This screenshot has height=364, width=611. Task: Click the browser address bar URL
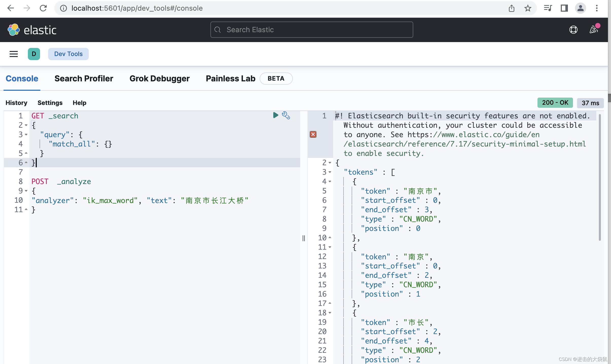pyautogui.click(x=137, y=8)
